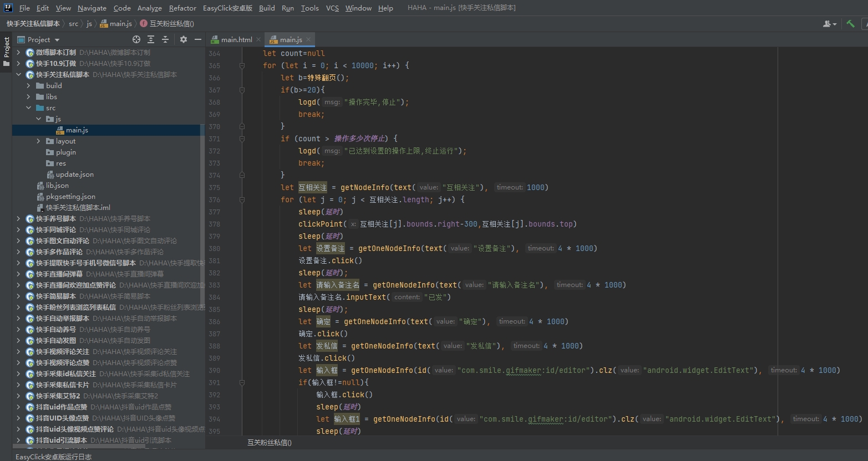Click the locate/select opened file target icon
The image size is (868, 461).
click(136, 39)
